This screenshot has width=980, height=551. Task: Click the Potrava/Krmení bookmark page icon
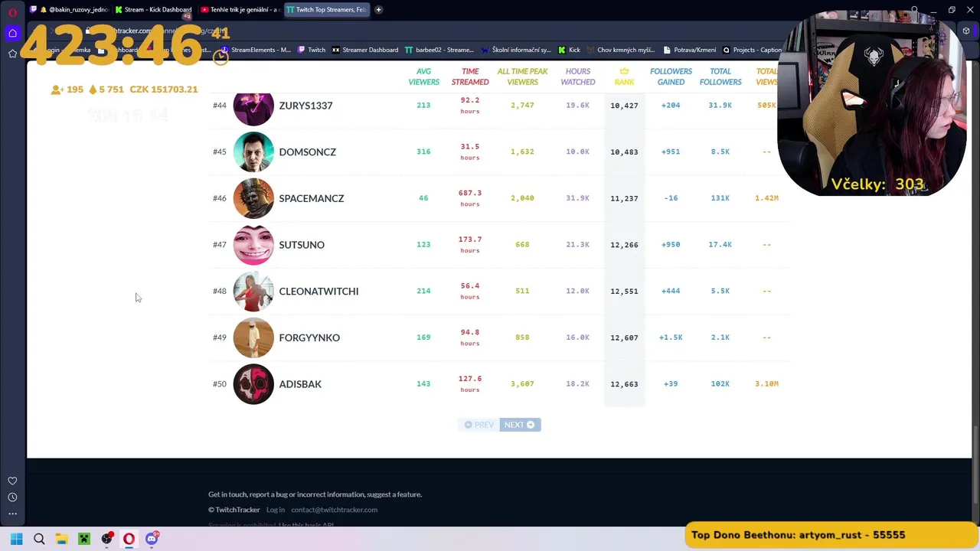(667, 50)
